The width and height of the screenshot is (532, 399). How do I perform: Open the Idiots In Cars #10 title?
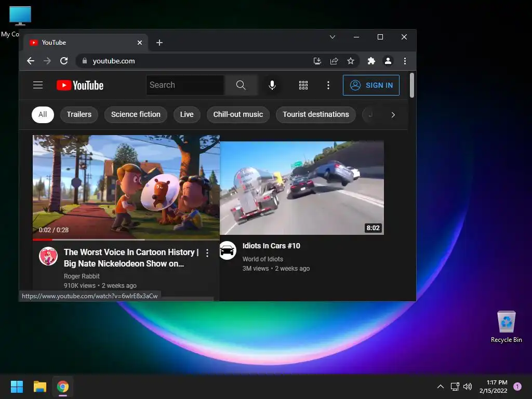[x=271, y=246]
